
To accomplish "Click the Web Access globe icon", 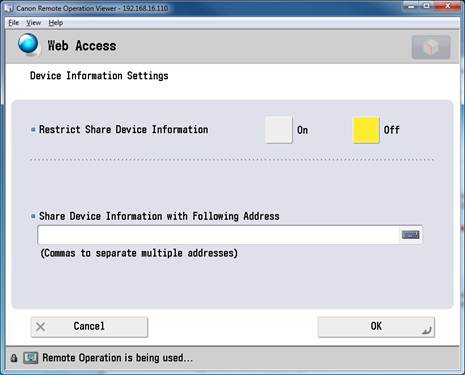I will coord(28,44).
